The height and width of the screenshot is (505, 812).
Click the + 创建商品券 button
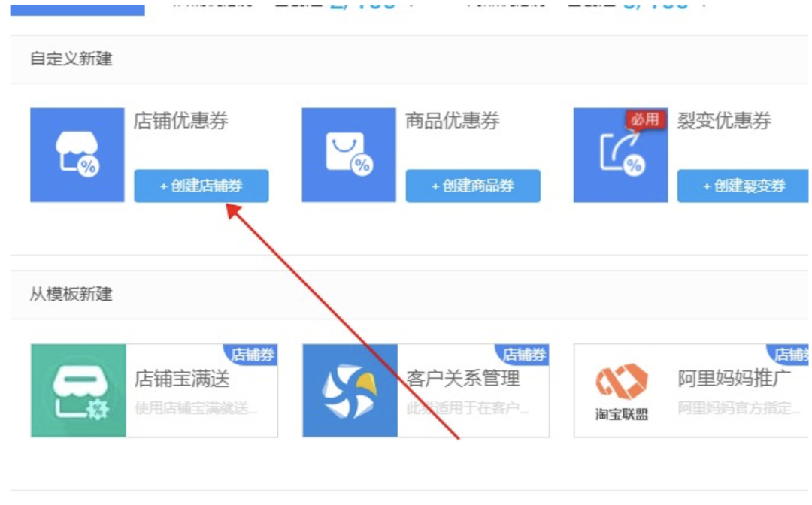(473, 185)
